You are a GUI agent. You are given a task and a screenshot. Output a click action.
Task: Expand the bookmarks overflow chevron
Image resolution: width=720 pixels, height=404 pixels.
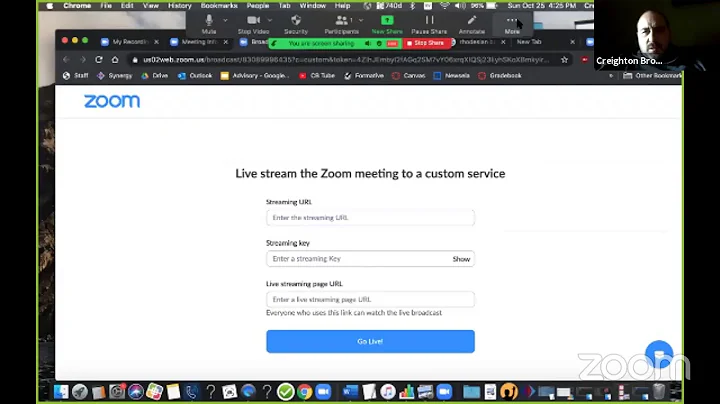tap(611, 76)
